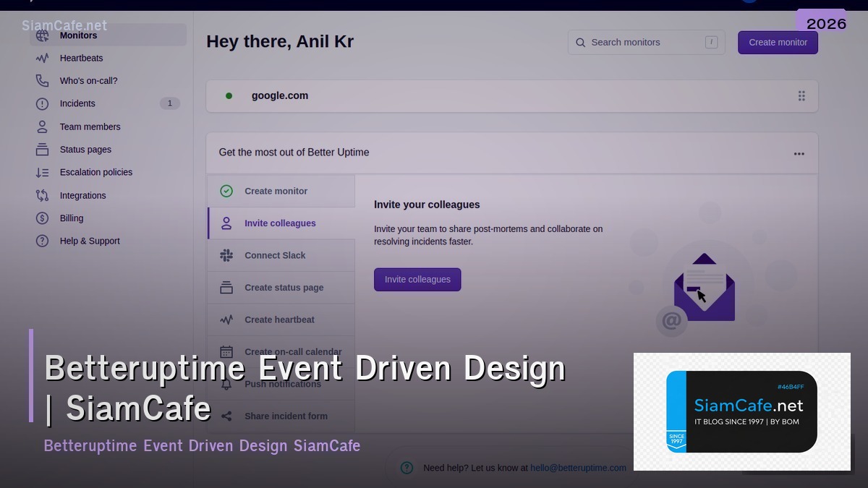Switch to the Create status page step
The width and height of the screenshot is (868, 488).
(284, 287)
